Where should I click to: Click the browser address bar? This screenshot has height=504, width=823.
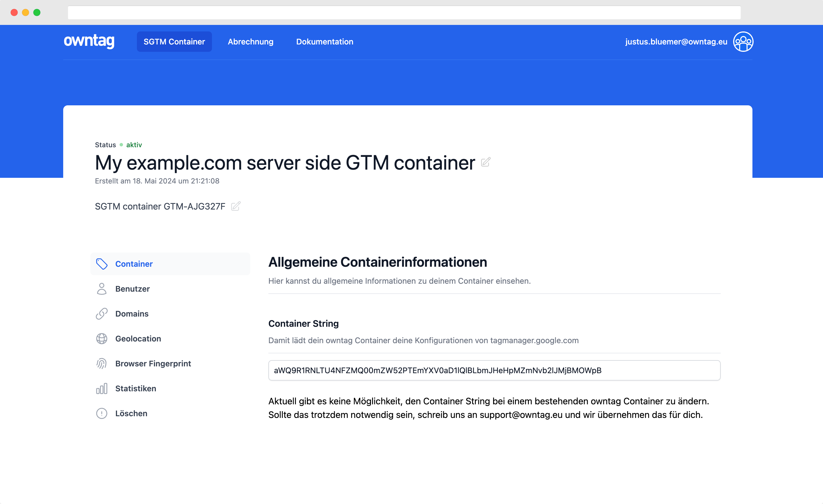404,13
